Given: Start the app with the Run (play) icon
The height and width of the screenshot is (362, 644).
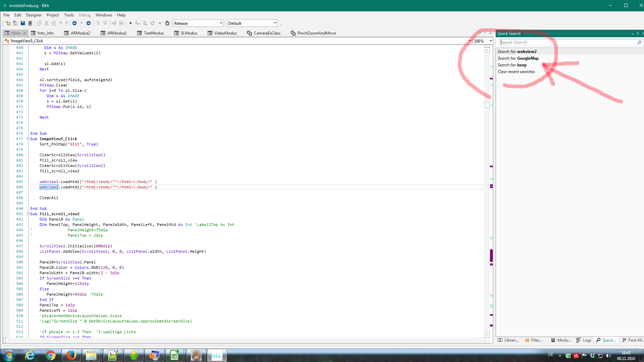Looking at the screenshot, I should click(x=131, y=23).
